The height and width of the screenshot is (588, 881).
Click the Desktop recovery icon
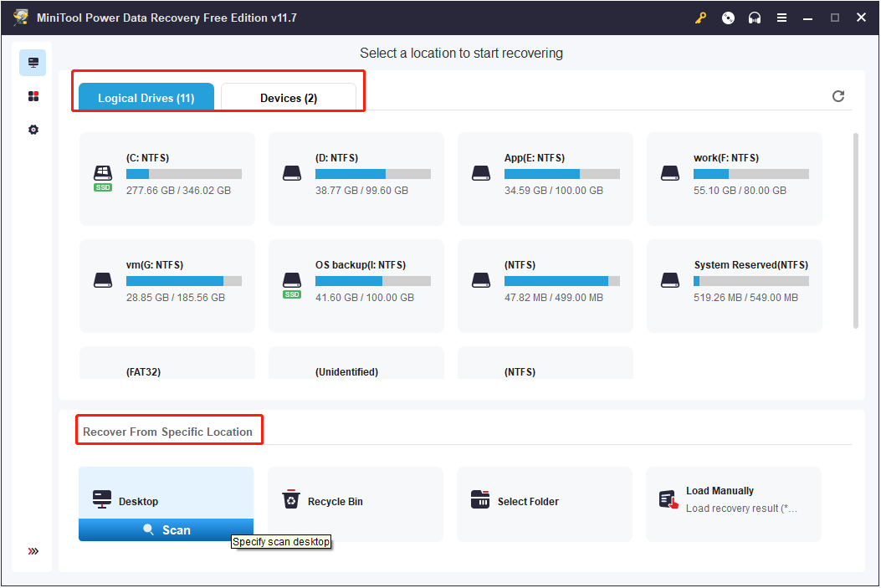[101, 499]
